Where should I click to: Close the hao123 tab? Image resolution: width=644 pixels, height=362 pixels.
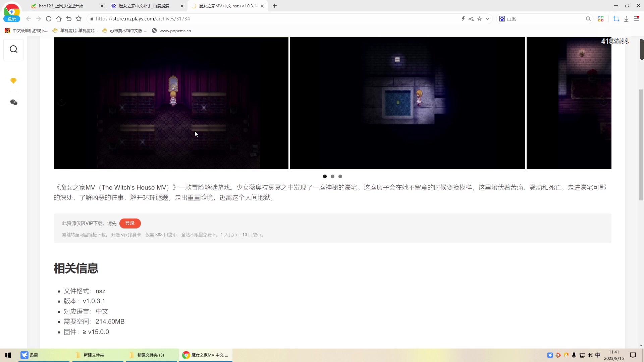pyautogui.click(x=102, y=6)
